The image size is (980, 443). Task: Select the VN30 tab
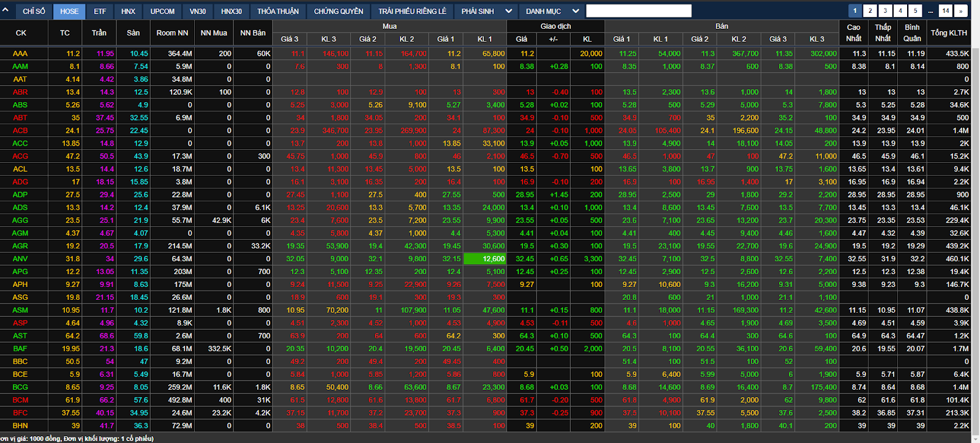pos(198,11)
